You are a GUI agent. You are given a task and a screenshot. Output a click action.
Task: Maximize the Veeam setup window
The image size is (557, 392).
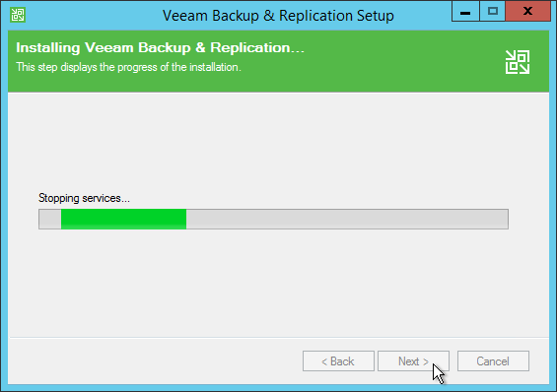pos(492,11)
